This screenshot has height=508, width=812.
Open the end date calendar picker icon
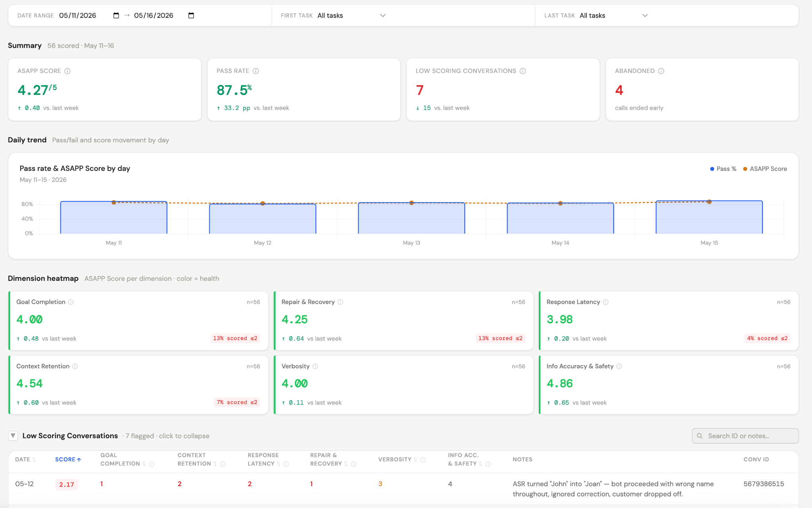(x=191, y=15)
